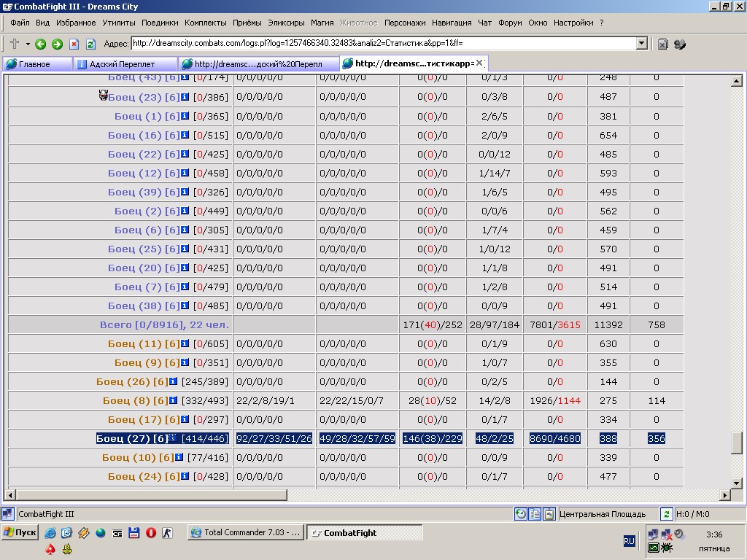Click the documents icon in status bar

click(x=535, y=514)
